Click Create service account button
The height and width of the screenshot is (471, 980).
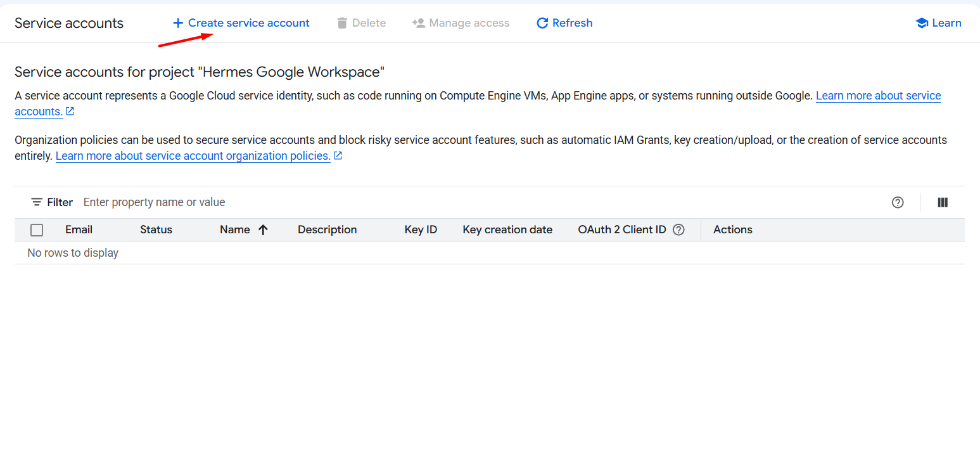click(241, 23)
